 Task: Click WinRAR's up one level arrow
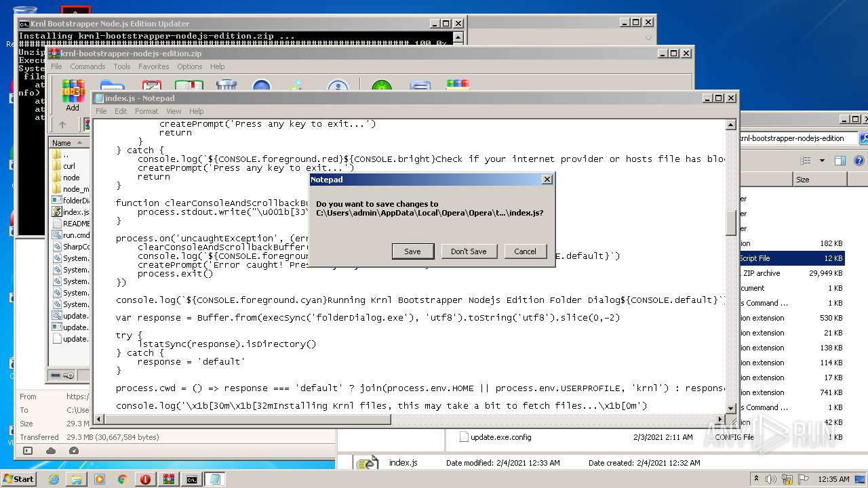click(62, 125)
